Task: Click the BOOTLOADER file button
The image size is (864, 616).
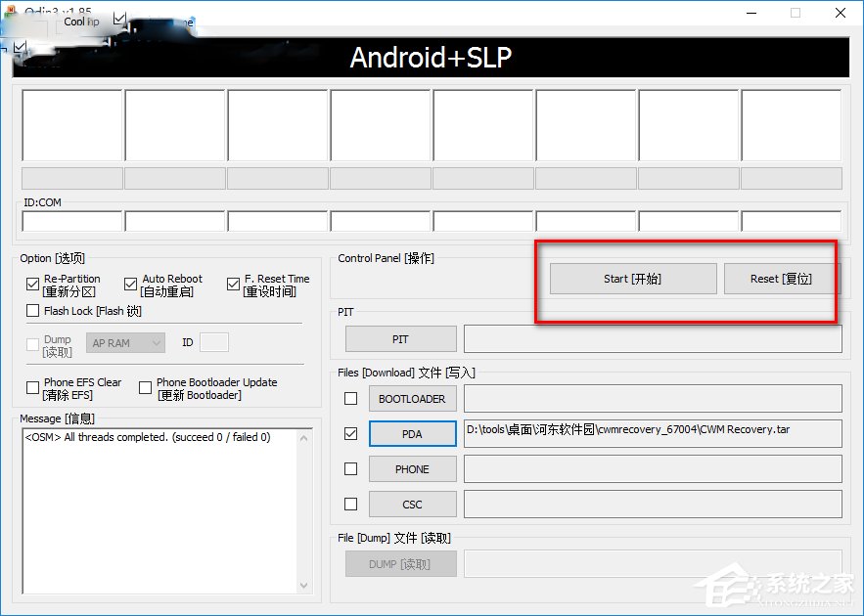Action: point(412,398)
